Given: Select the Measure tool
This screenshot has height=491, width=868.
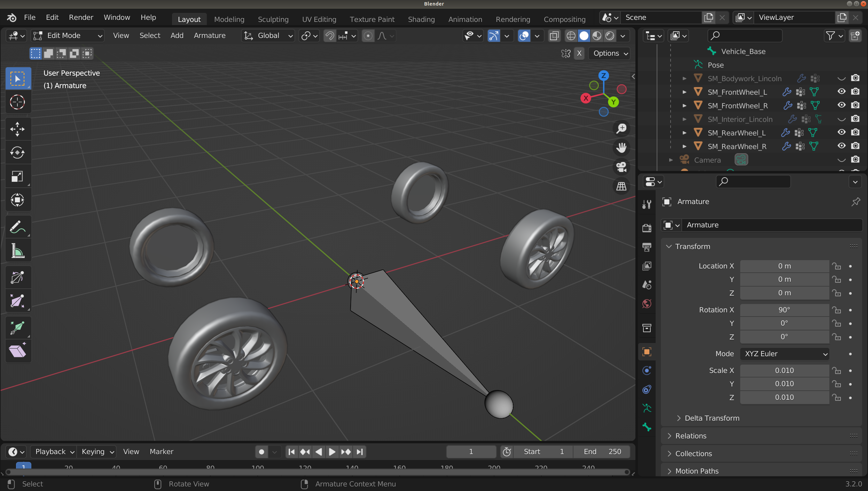Looking at the screenshot, I should (18, 250).
